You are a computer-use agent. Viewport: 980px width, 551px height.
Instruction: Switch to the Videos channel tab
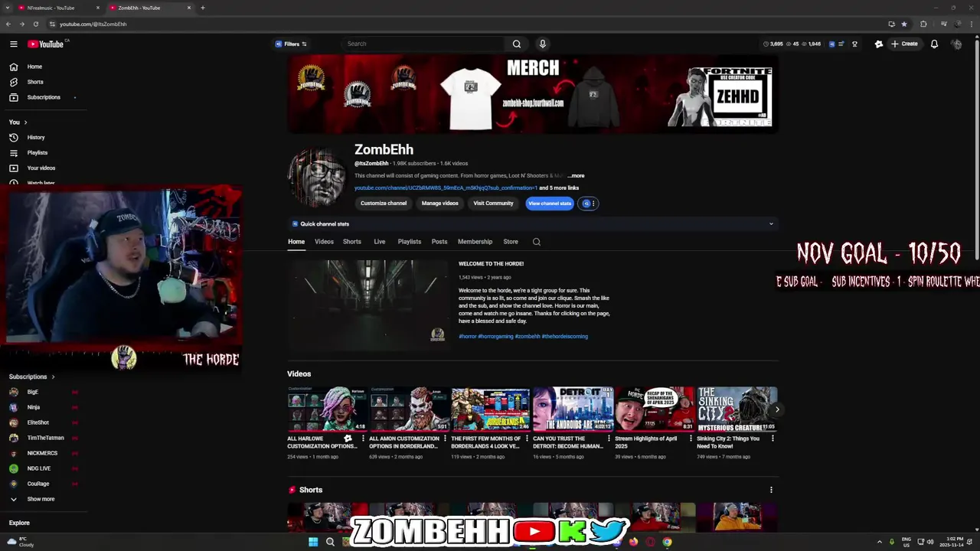(324, 242)
